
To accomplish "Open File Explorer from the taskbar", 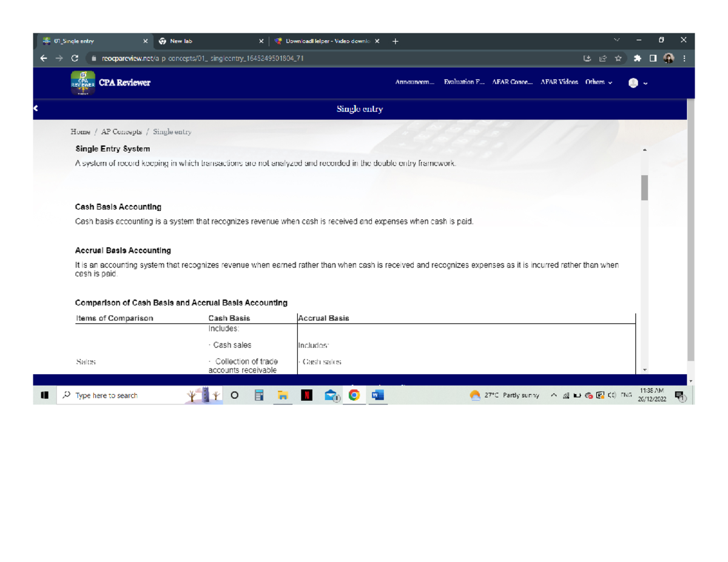I will [x=283, y=395].
